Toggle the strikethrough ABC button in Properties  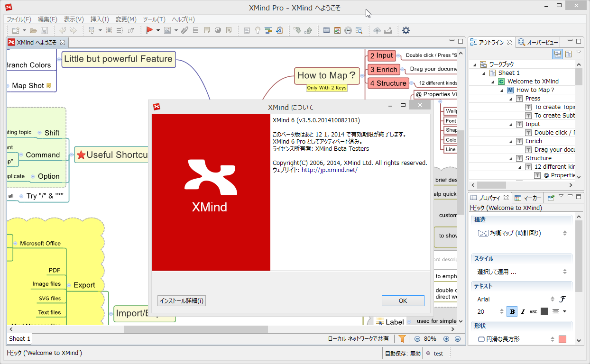coord(534,311)
